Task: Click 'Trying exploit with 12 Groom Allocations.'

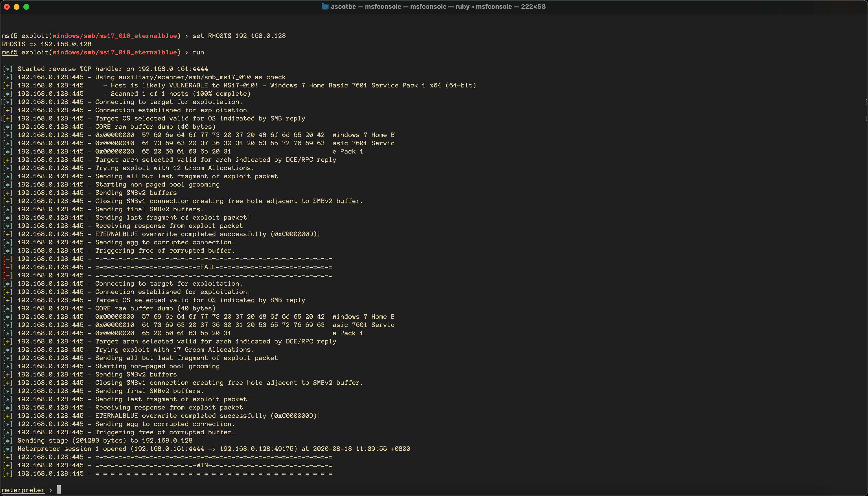Action: pos(174,168)
